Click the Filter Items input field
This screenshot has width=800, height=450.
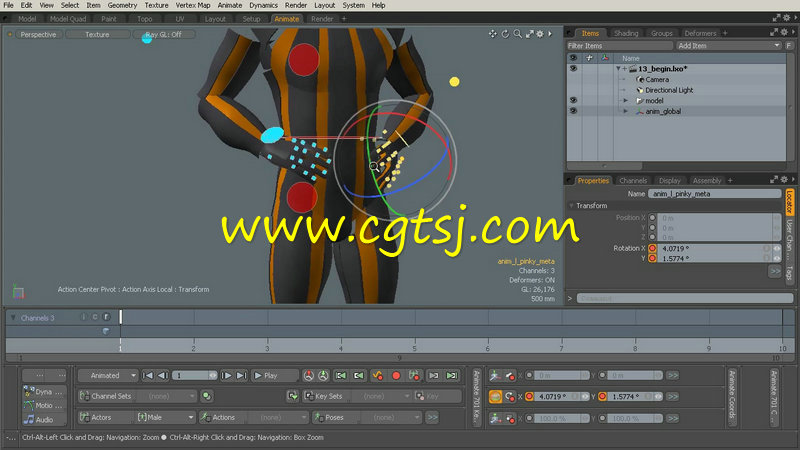tap(619, 46)
